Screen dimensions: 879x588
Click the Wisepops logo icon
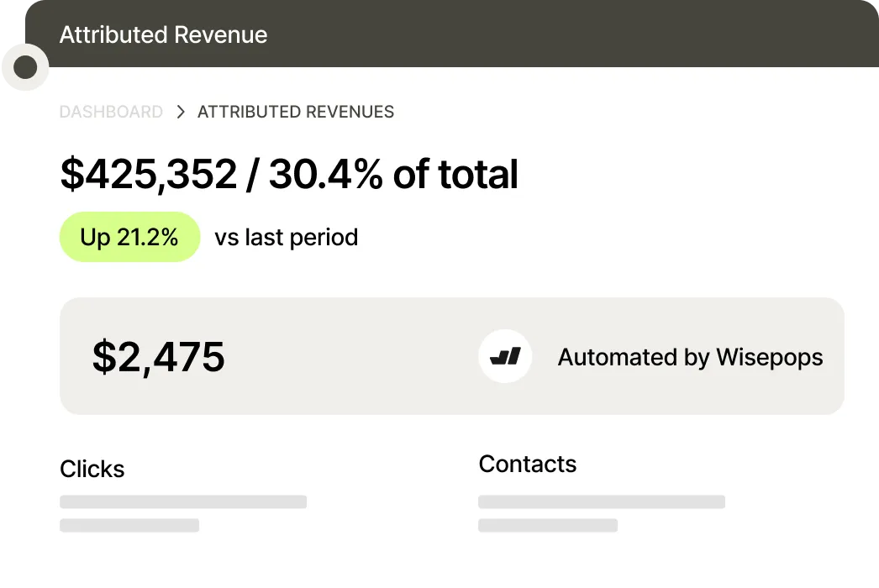click(505, 357)
